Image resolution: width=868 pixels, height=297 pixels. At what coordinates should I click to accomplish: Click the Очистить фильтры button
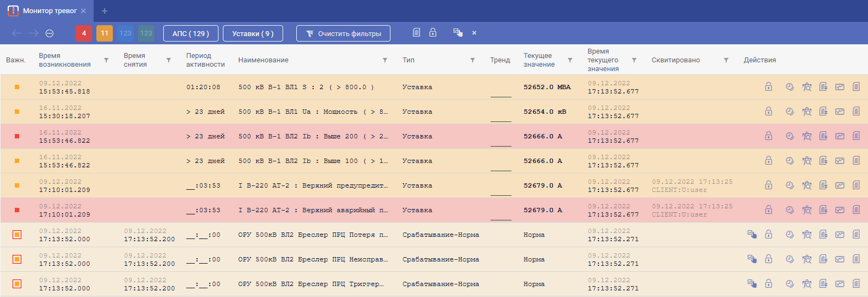[343, 33]
